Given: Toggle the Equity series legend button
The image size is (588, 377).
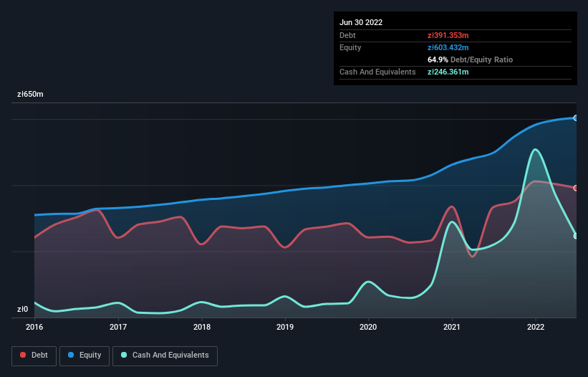Looking at the screenshot, I should coord(85,355).
